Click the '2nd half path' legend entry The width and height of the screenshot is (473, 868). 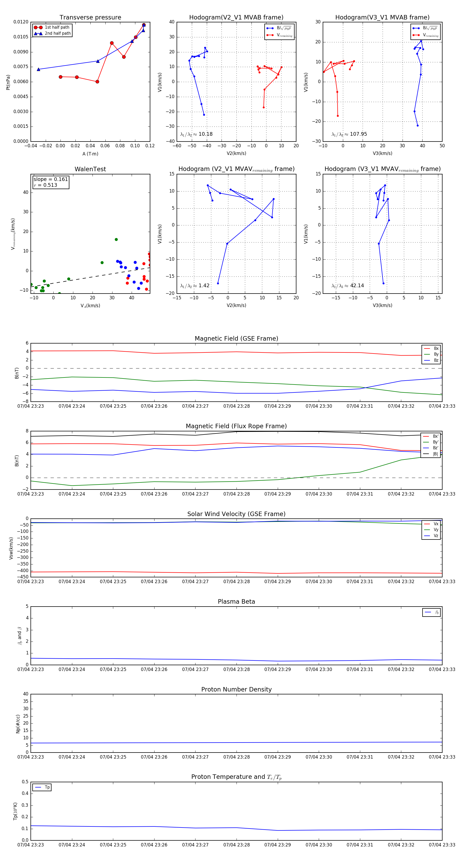(x=52, y=33)
